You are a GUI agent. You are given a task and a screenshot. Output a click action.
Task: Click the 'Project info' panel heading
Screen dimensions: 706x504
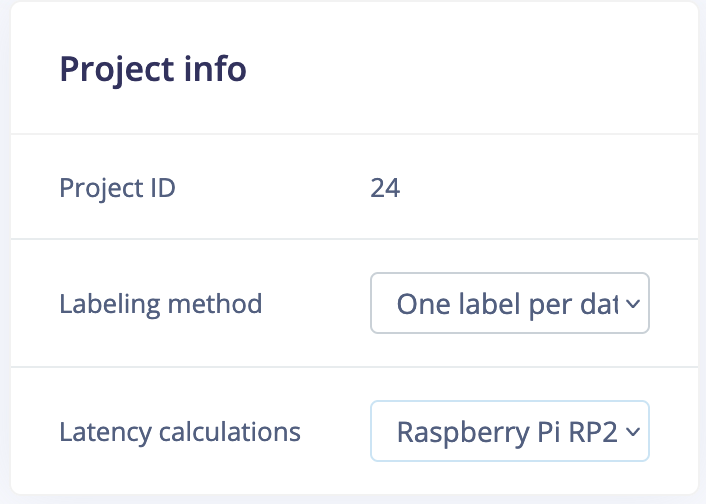pos(153,70)
